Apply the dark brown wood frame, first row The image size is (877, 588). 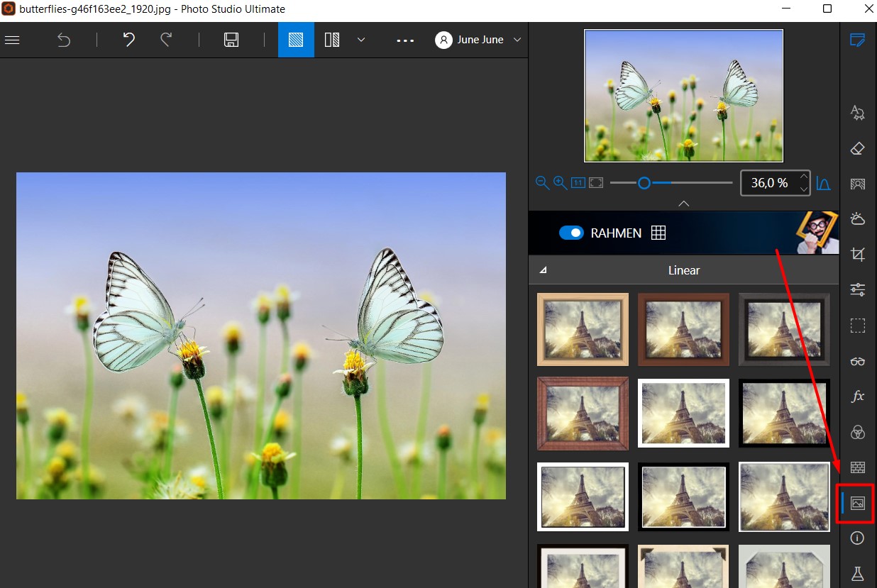(683, 329)
